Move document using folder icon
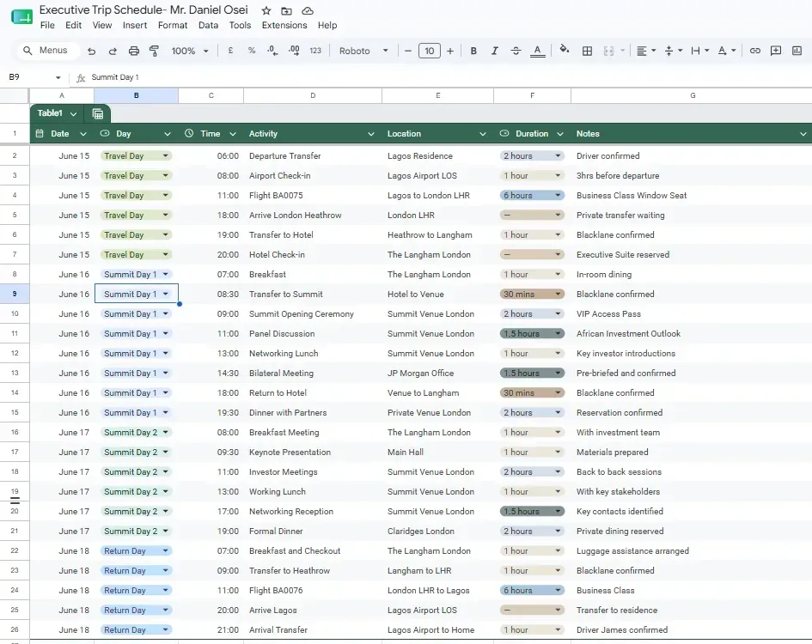The width and height of the screenshot is (812, 644). click(x=286, y=10)
